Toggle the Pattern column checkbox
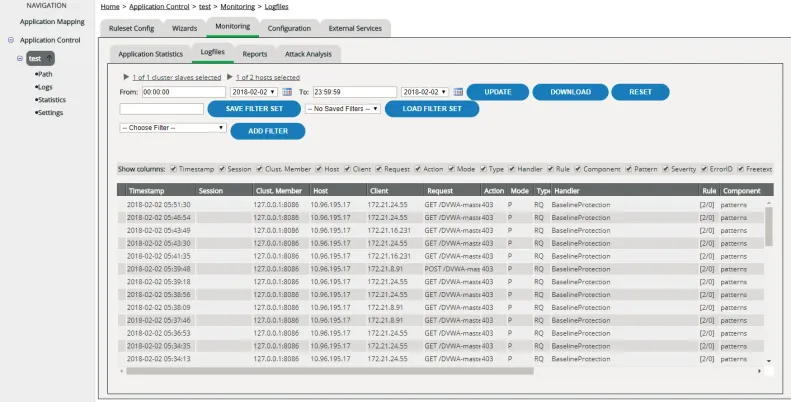 (x=629, y=169)
